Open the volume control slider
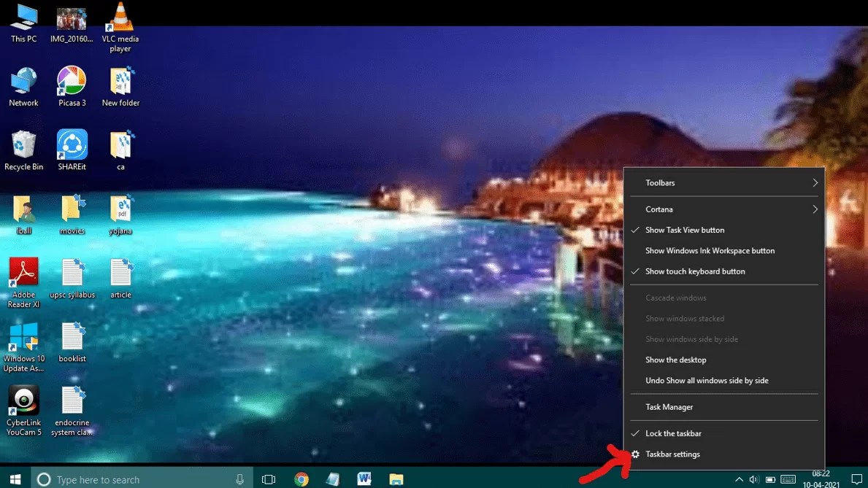Viewport: 868px width, 488px height. tap(753, 479)
